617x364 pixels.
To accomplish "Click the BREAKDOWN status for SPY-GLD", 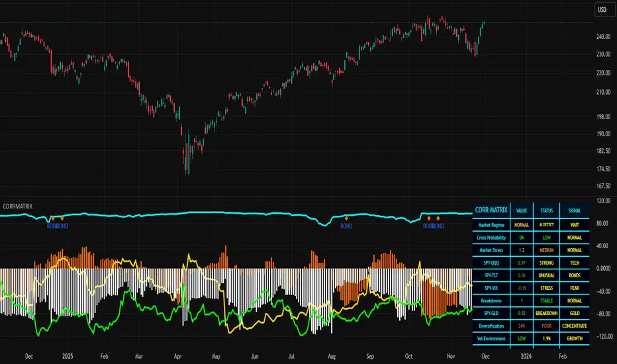I will coord(547,313).
